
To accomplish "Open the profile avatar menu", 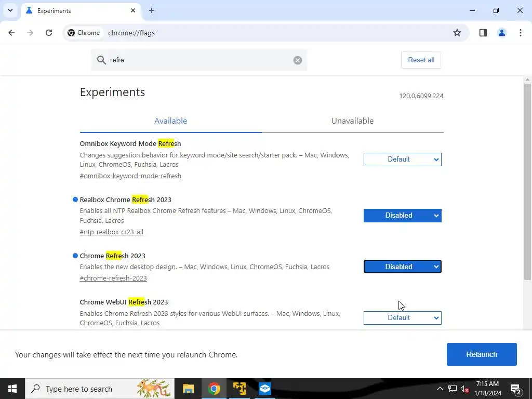I will point(502,33).
